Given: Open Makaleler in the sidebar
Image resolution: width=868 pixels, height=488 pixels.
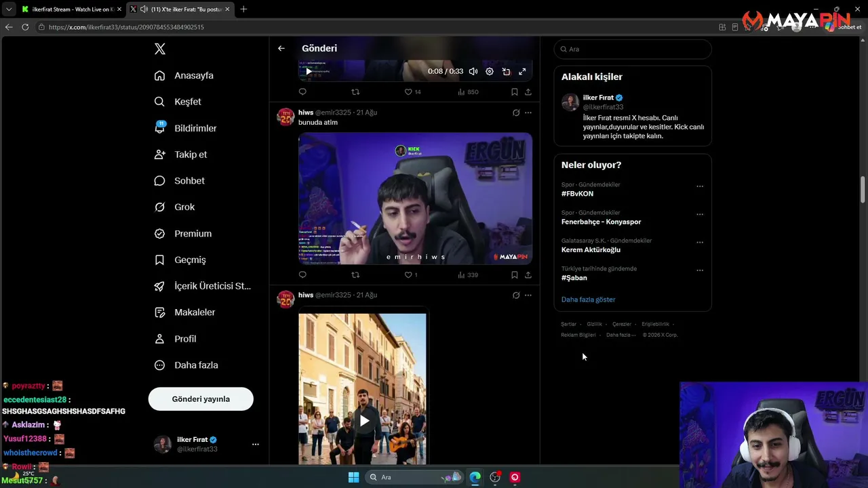Looking at the screenshot, I should (184, 312).
